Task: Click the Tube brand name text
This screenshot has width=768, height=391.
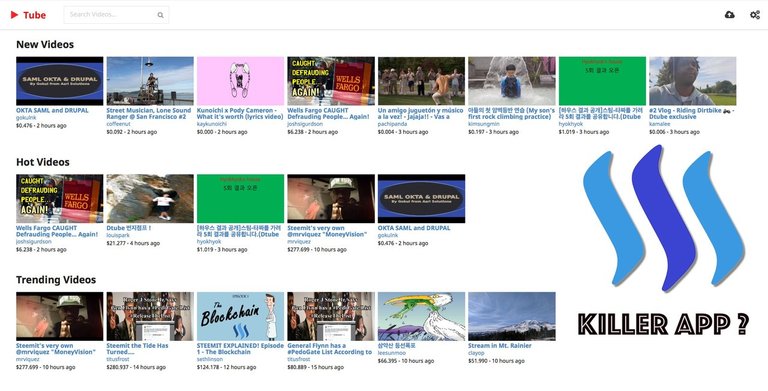Action: click(34, 15)
